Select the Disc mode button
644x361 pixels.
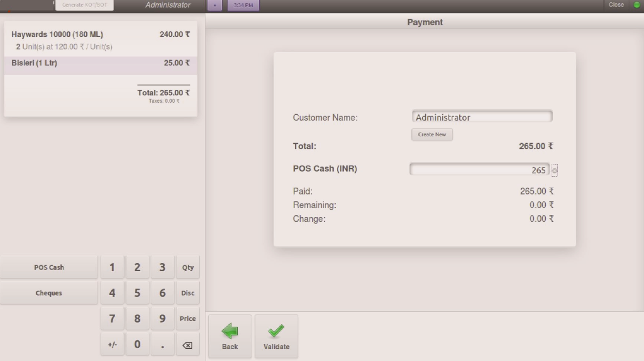pyautogui.click(x=187, y=293)
